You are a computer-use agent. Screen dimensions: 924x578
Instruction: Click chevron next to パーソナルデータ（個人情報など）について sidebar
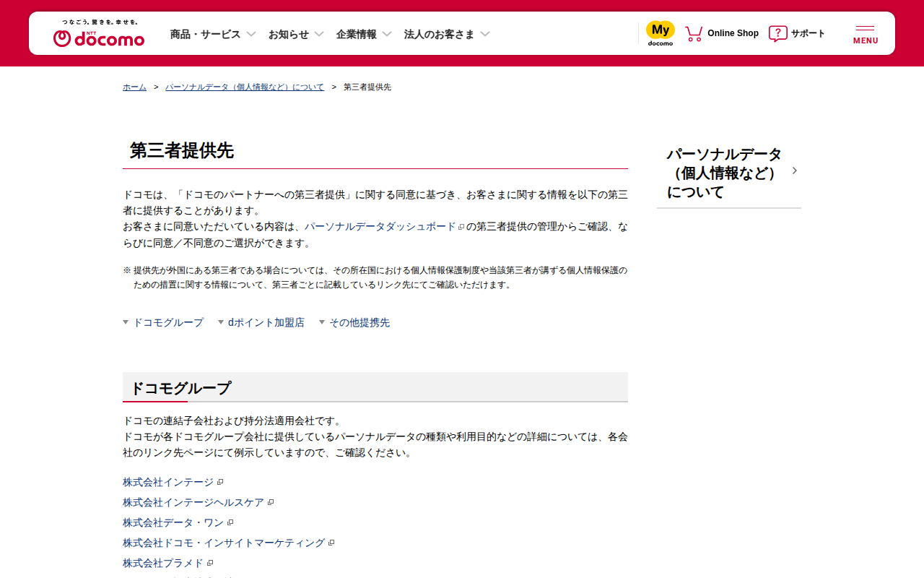tap(795, 171)
